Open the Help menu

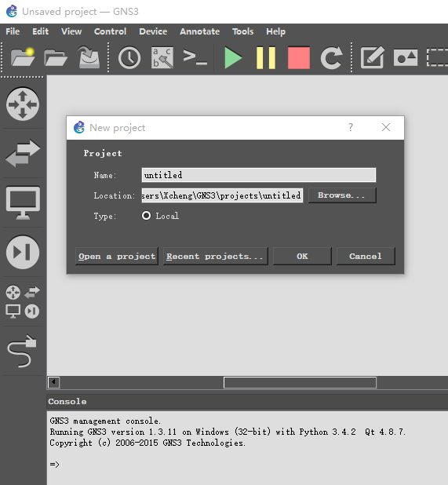276,32
